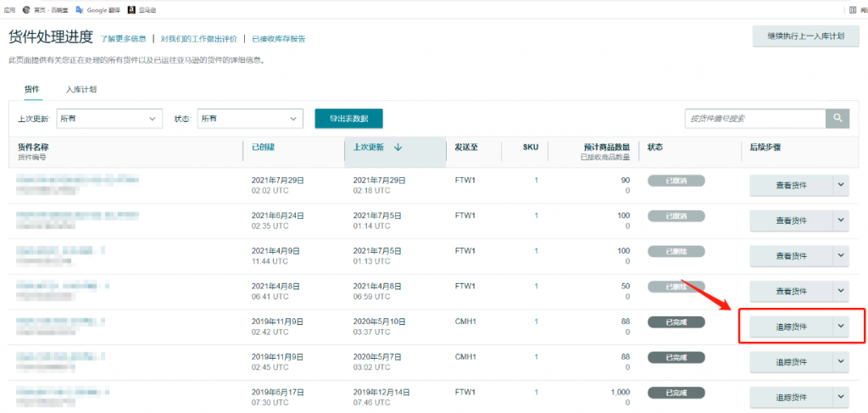Click 查看货件 for the 2021年4月8日 shipment
The image size is (868, 413).
(791, 291)
